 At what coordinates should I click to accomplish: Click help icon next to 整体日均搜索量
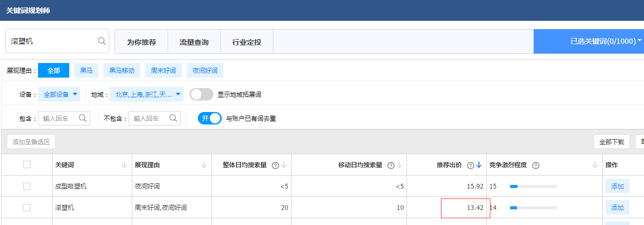click(x=275, y=166)
